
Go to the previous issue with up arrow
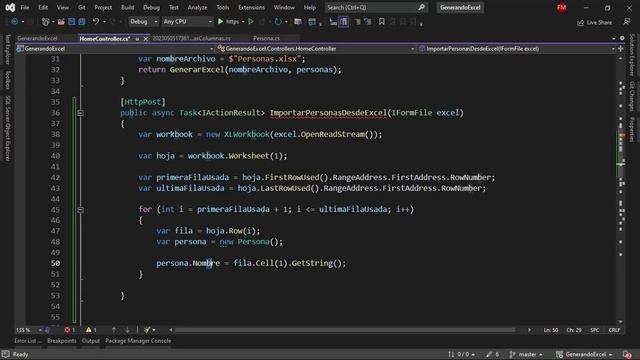pos(114,330)
